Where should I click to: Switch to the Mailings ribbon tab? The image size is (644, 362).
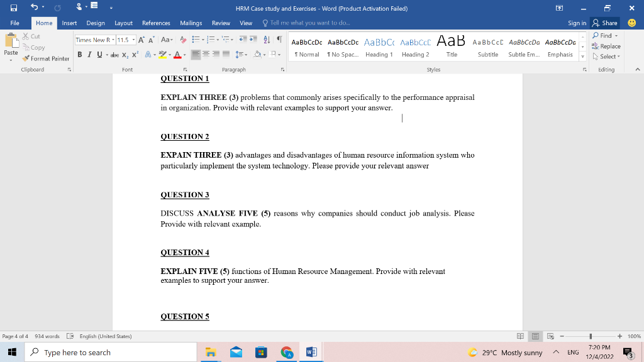[191, 23]
